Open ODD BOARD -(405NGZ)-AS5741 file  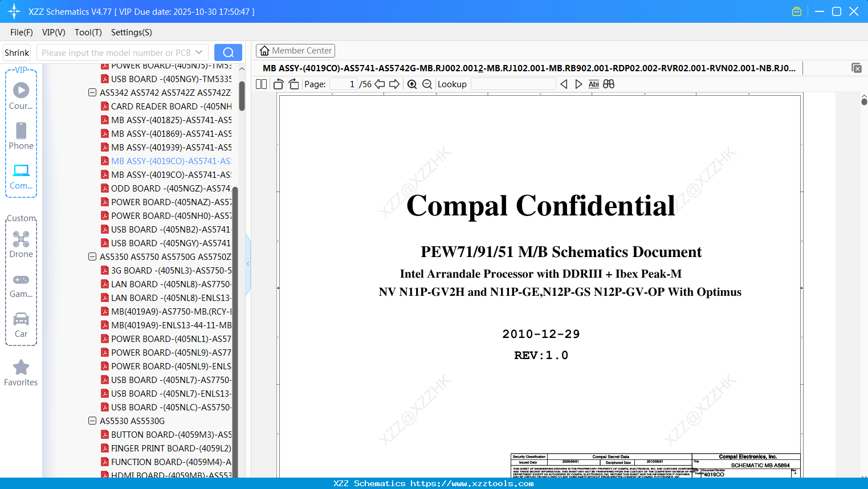tap(166, 188)
